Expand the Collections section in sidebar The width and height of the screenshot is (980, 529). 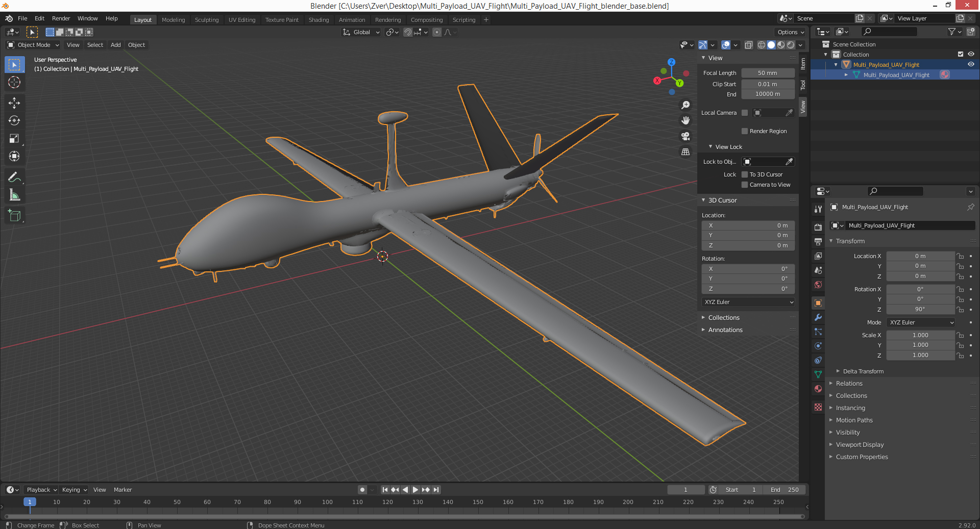723,318
